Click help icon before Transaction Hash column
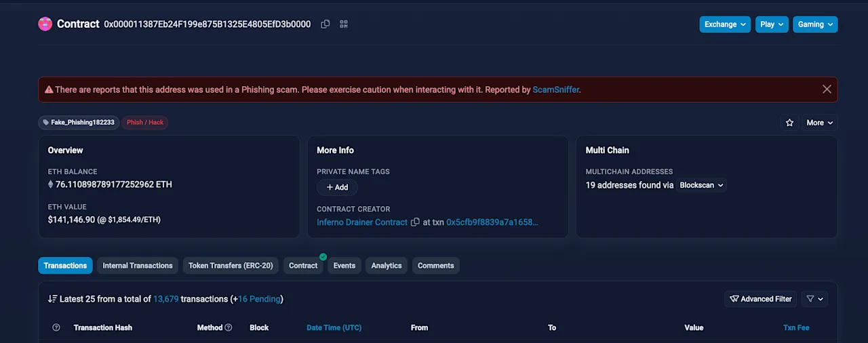The width and height of the screenshot is (868, 343). [56, 327]
